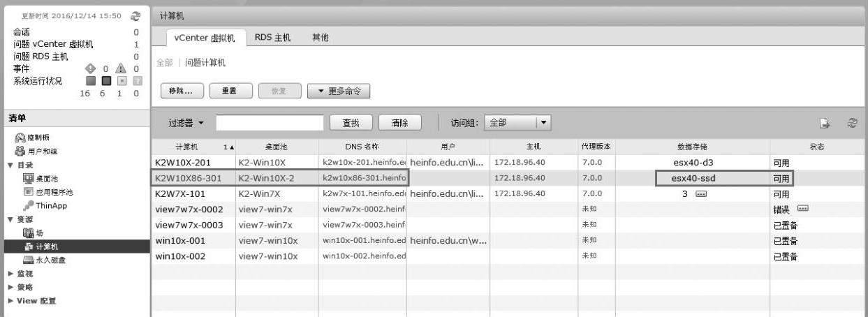Sort by the 代理版本 column header
868x317 pixels.
pos(596,147)
